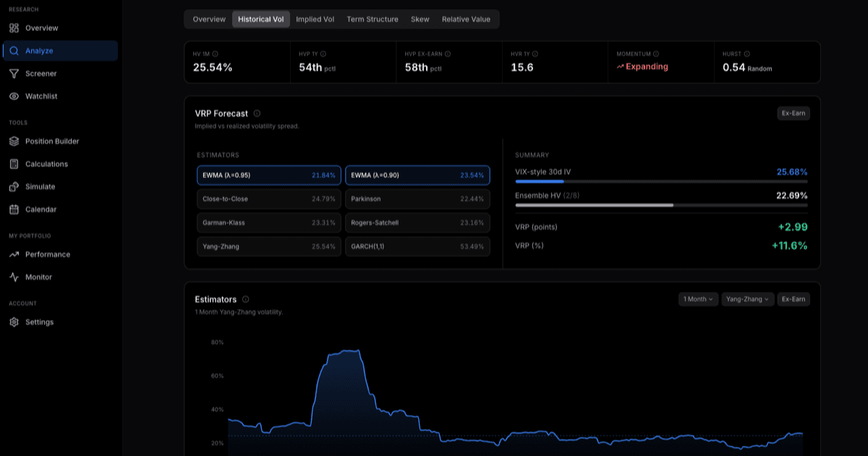The image size is (868, 456).
Task: Select the Watchlist eye icon
Action: coord(14,96)
